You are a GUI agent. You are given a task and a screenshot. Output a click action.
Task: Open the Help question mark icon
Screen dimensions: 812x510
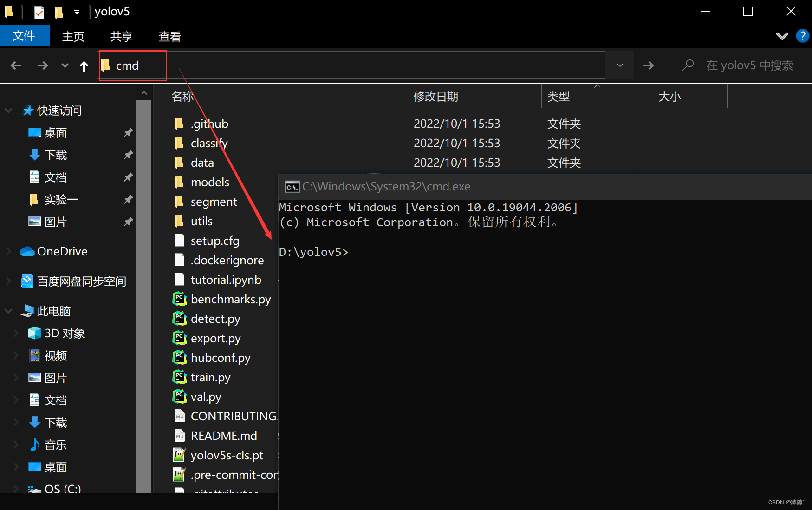point(802,36)
